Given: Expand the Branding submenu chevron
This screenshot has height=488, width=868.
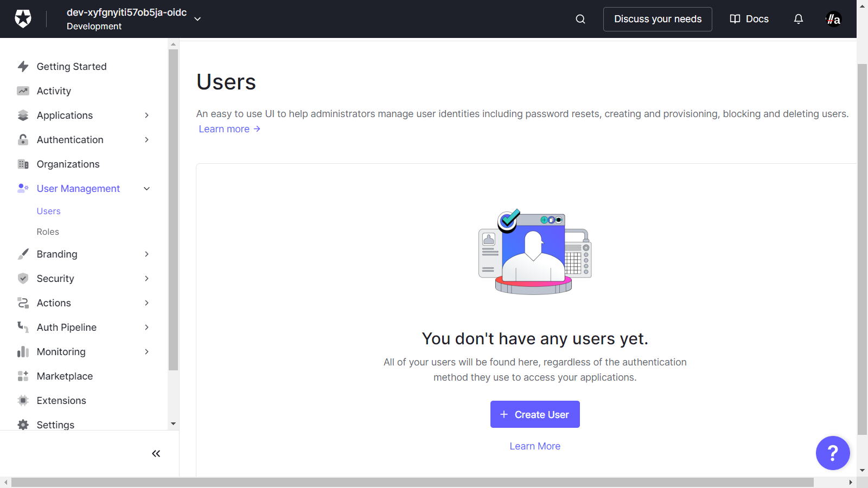Looking at the screenshot, I should pyautogui.click(x=146, y=254).
